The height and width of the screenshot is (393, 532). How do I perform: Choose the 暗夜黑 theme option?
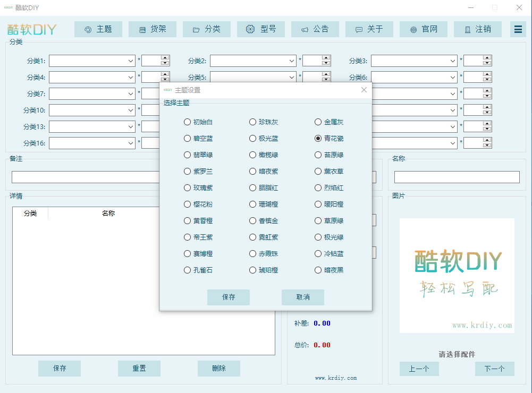(x=318, y=270)
